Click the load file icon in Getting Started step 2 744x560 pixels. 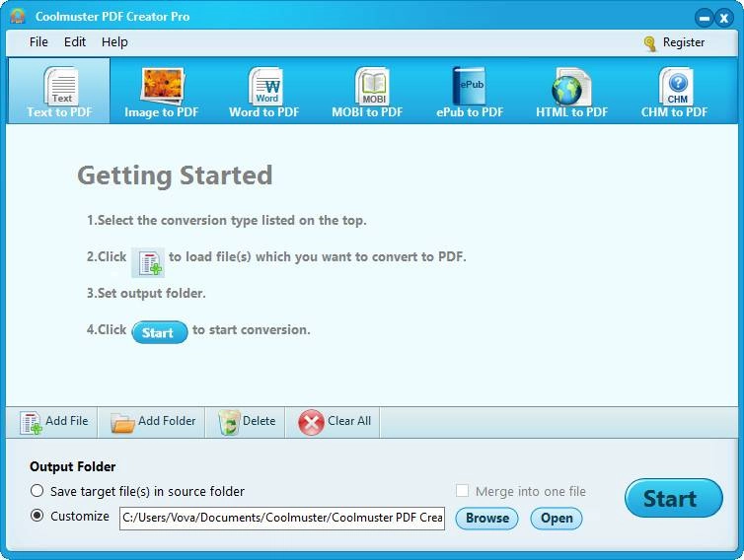[x=148, y=262]
